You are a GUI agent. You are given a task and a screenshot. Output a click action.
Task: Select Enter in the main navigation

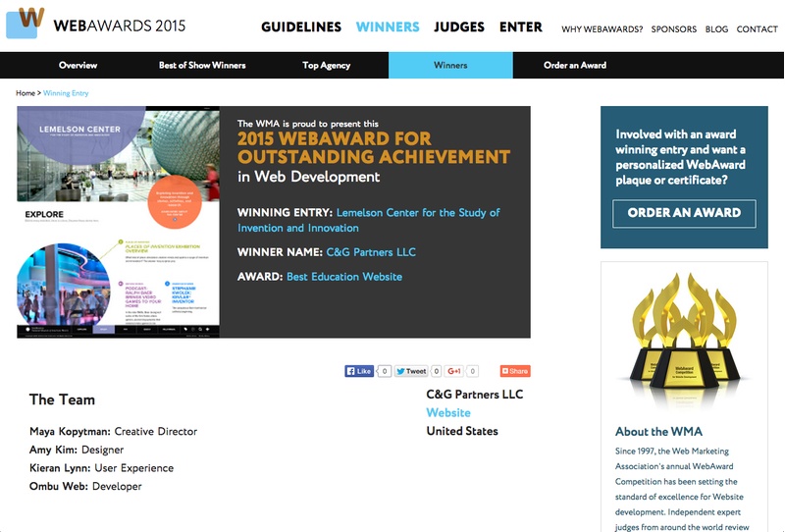(x=520, y=27)
